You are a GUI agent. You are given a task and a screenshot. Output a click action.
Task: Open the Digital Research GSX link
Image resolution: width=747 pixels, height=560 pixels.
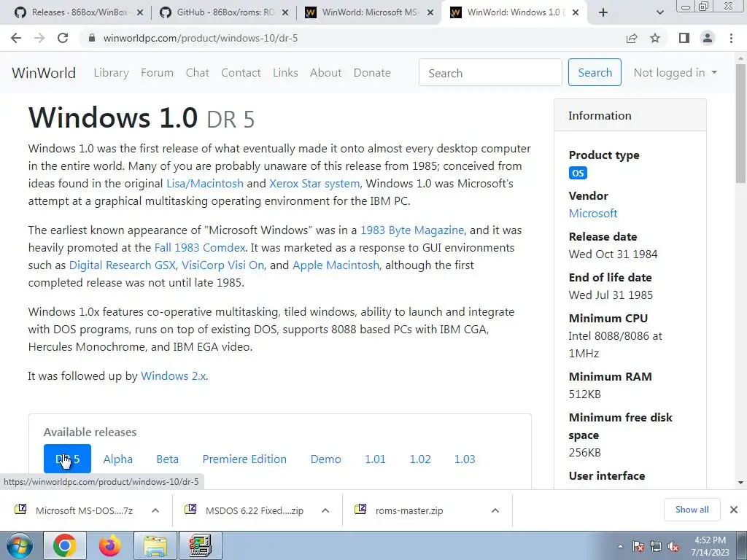point(122,265)
